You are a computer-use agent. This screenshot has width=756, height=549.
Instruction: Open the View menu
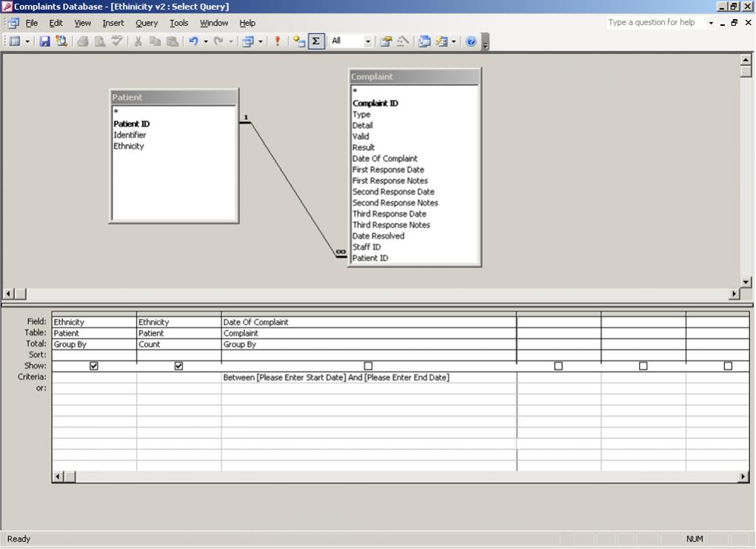[x=82, y=23]
